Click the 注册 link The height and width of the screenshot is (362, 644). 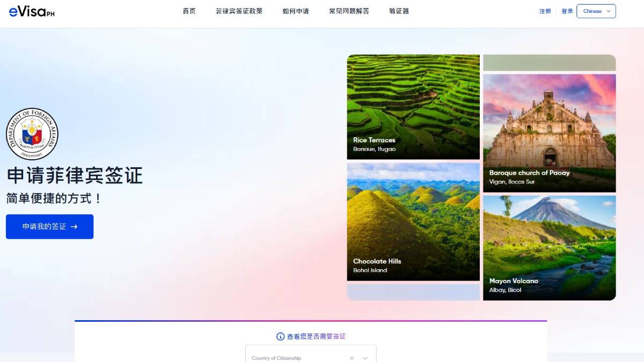[545, 11]
